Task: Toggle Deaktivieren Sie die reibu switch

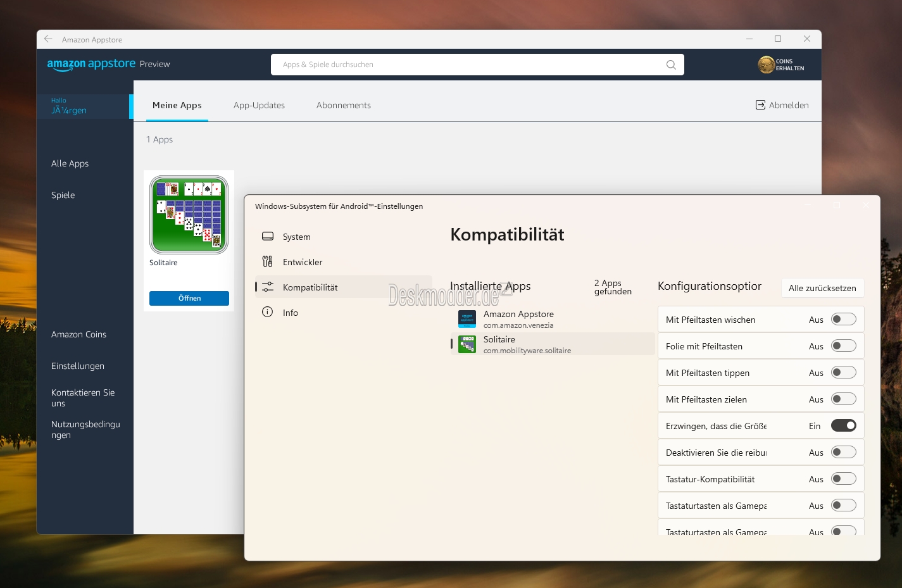Action: click(x=844, y=452)
